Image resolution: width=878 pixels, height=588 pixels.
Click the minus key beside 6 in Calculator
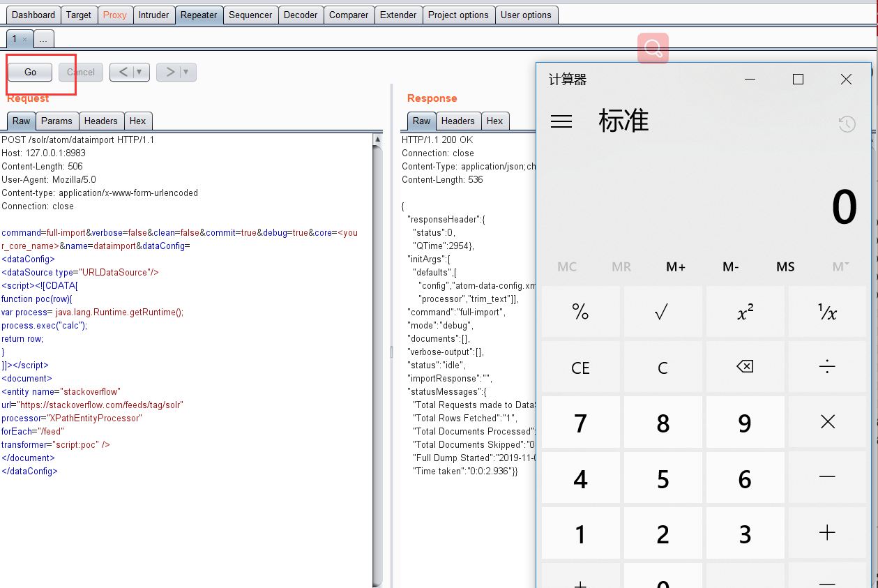(x=827, y=478)
